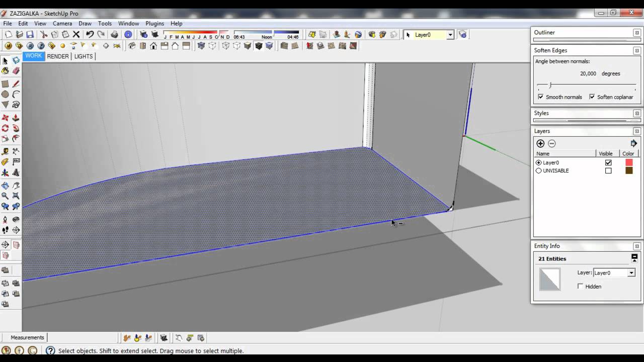Open Entity Info Layer dropdown
This screenshot has height=362, width=644.
point(631,273)
